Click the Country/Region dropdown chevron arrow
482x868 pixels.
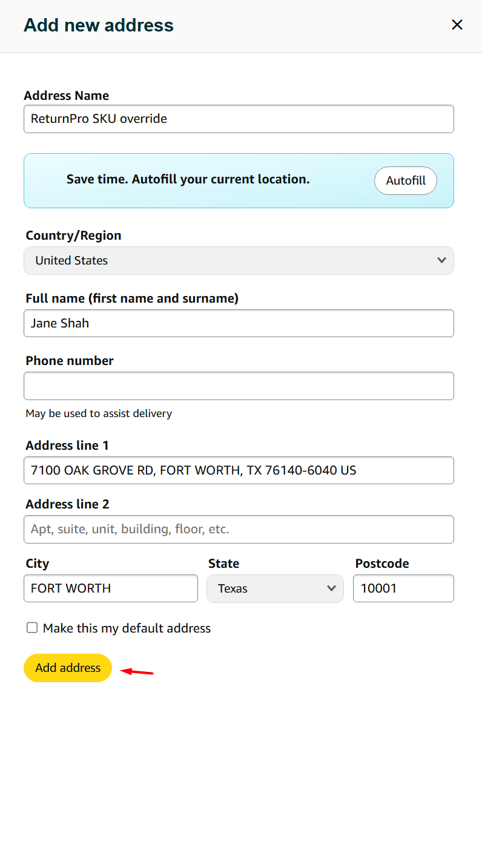coord(441,260)
